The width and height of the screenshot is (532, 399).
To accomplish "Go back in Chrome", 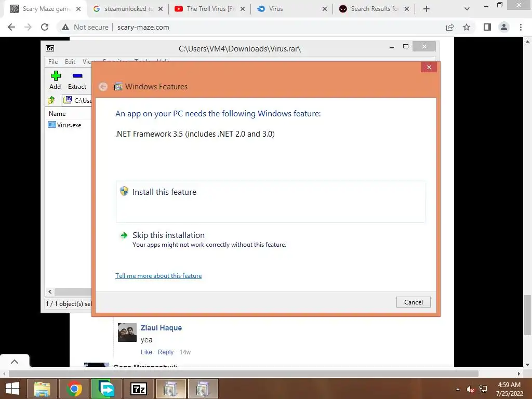I will 11,27.
